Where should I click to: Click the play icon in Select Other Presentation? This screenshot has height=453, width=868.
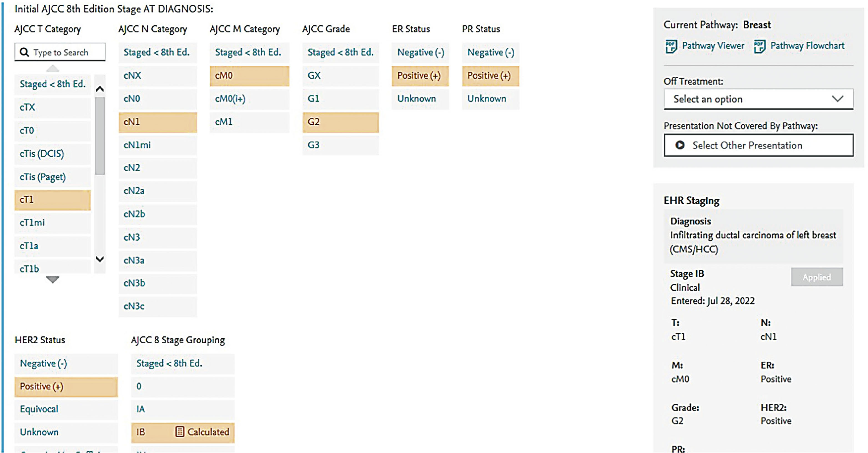680,145
